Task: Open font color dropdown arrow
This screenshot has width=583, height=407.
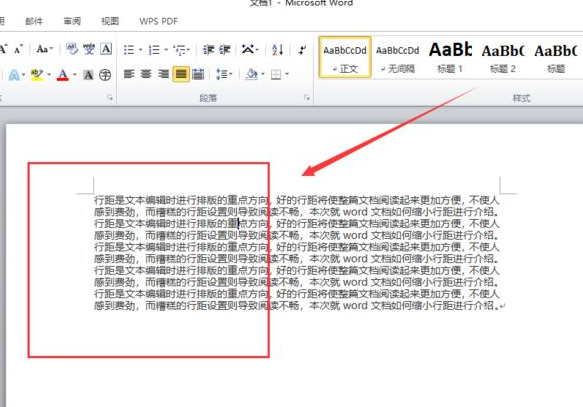Action: tap(74, 75)
